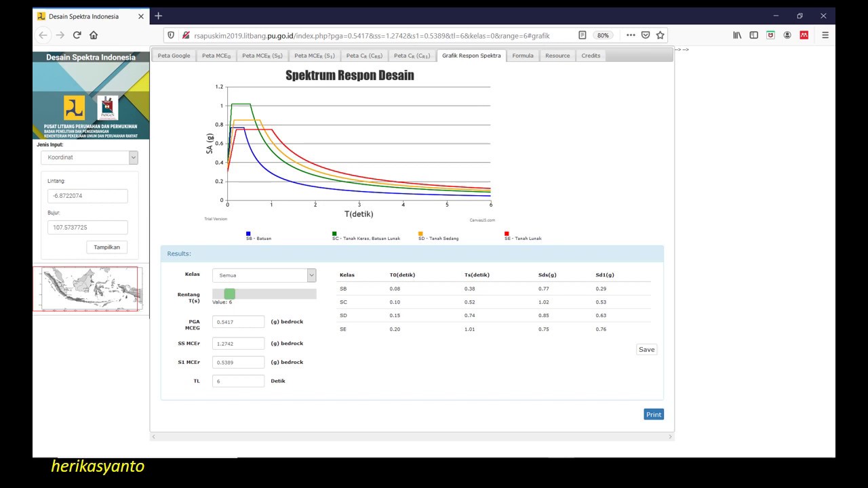Click the red extension icon in toolbar

pos(804,35)
